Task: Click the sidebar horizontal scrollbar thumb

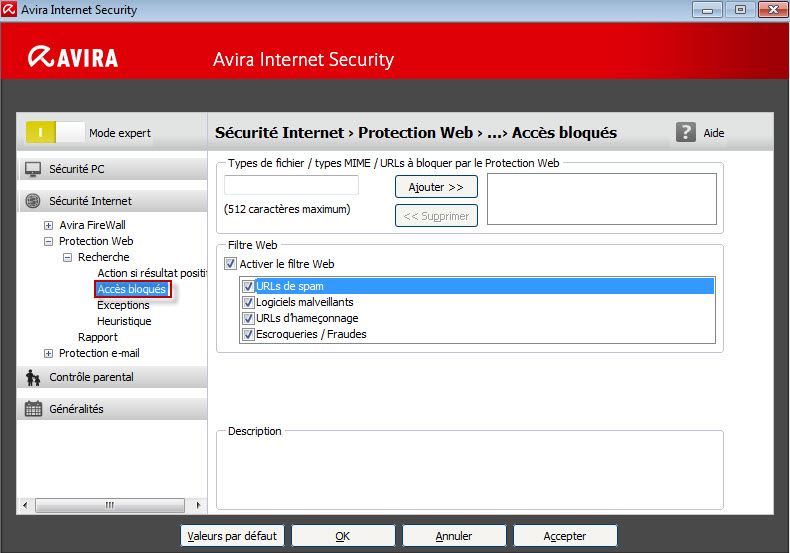Action: [x=110, y=505]
